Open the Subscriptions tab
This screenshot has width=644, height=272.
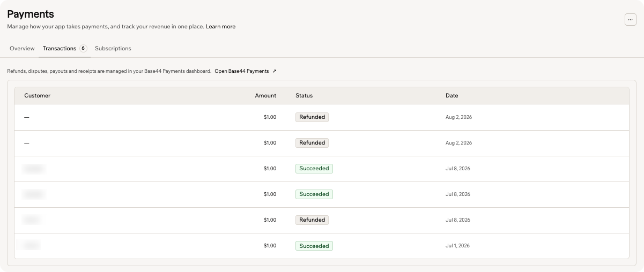click(113, 48)
